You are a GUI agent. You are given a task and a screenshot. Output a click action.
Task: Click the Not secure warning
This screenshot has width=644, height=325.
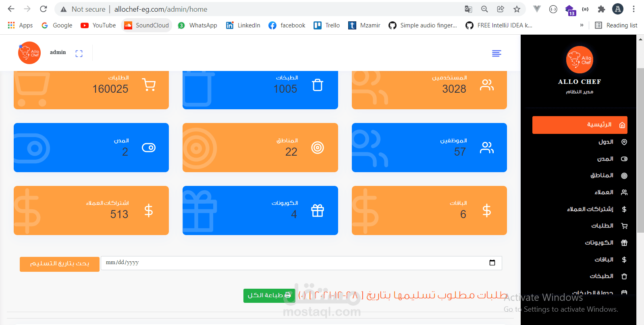(83, 9)
